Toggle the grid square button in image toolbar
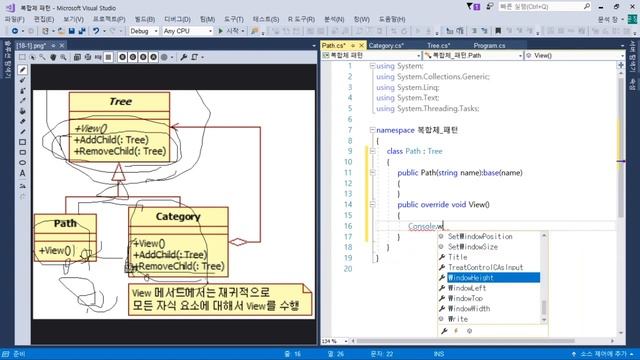Viewport: 640px width, 360px height. click(x=108, y=57)
